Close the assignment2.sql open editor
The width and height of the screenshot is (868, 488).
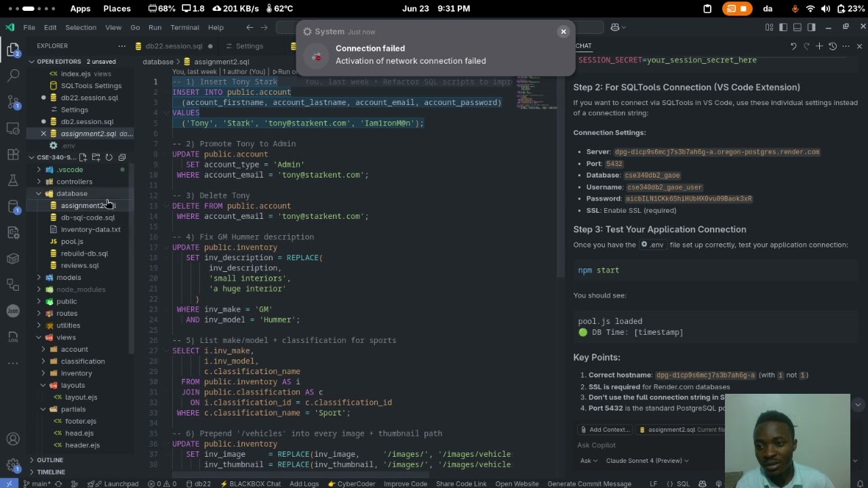tap(43, 134)
